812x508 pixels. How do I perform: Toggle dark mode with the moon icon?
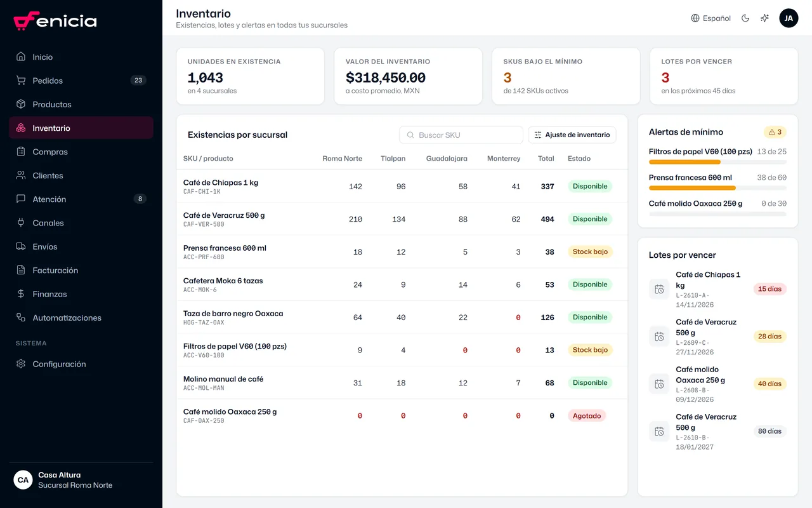pyautogui.click(x=745, y=18)
